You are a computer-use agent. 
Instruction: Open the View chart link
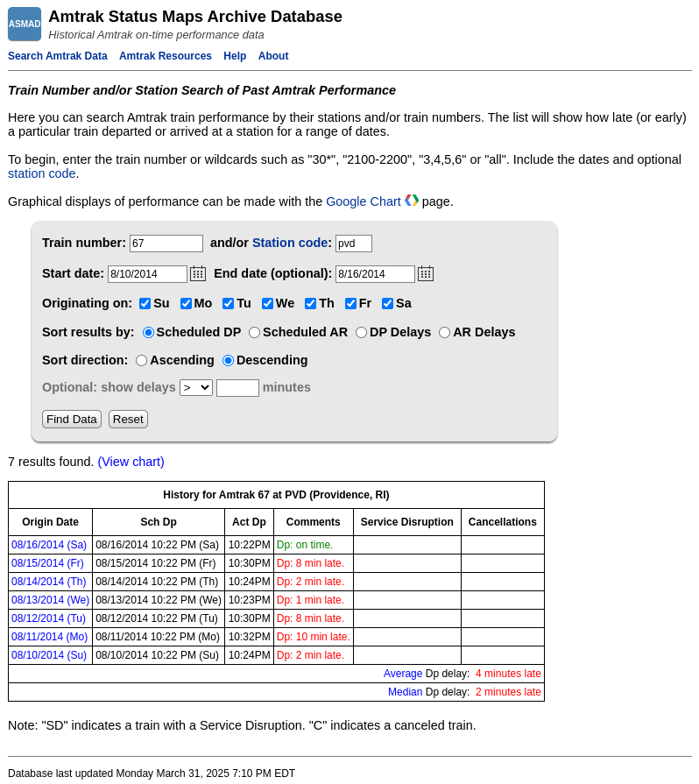[x=131, y=462]
